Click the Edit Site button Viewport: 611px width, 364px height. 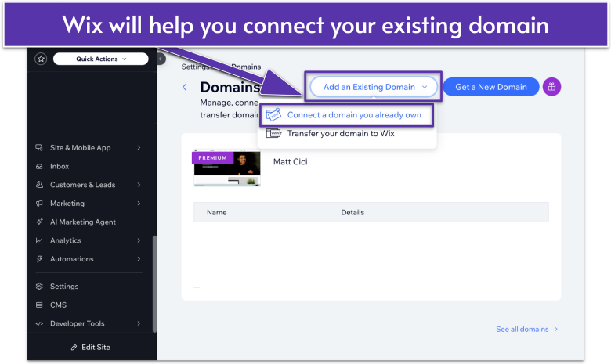(x=91, y=347)
